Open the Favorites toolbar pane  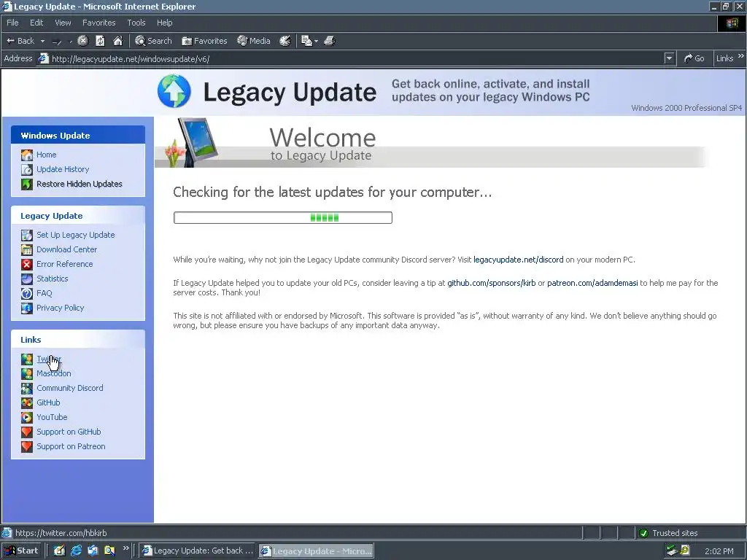[204, 41]
